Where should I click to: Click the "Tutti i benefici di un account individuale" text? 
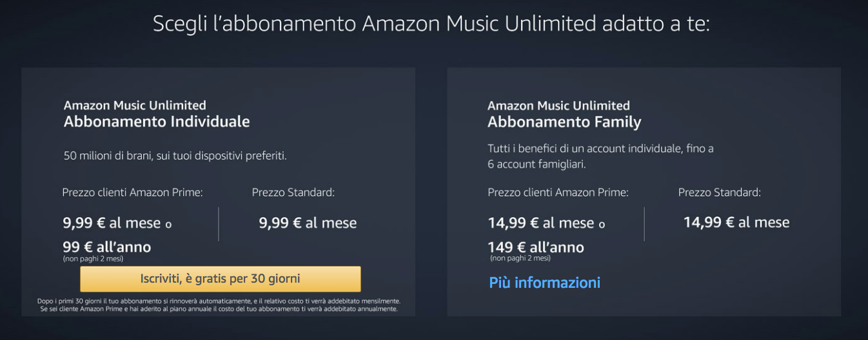(600, 149)
